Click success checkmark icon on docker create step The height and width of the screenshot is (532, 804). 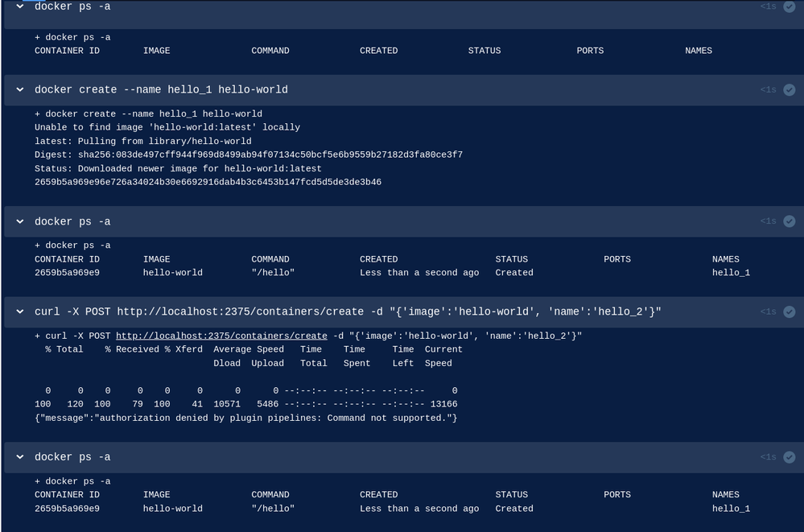click(790, 90)
